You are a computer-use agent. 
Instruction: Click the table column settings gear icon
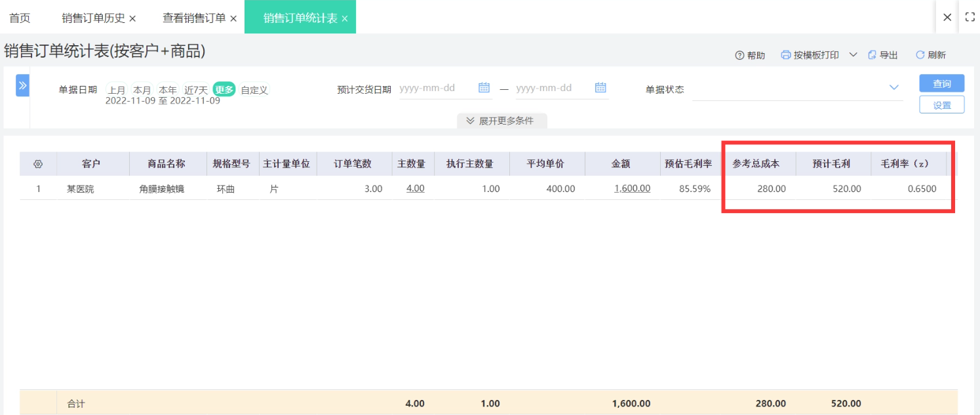coord(38,164)
